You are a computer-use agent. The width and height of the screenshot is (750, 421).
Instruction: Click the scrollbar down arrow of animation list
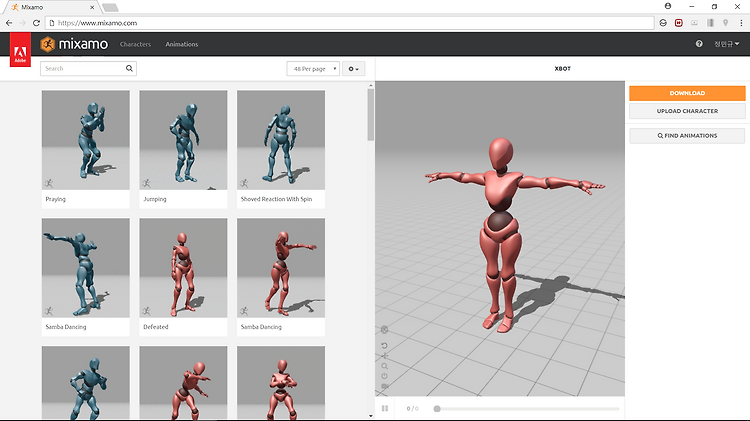371,416
